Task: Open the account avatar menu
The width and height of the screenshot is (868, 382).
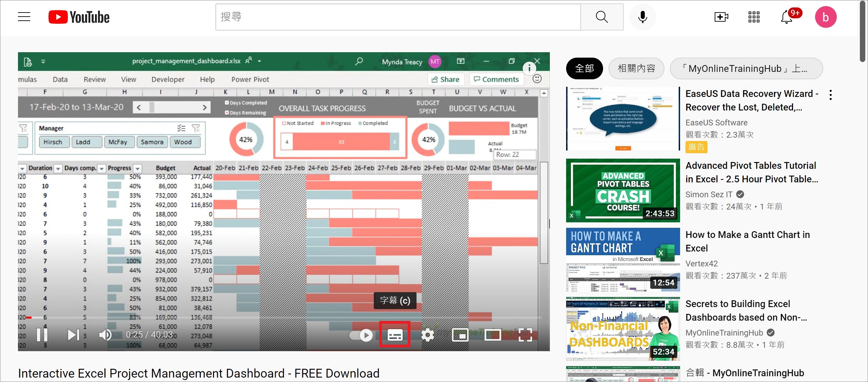Action: point(826,17)
